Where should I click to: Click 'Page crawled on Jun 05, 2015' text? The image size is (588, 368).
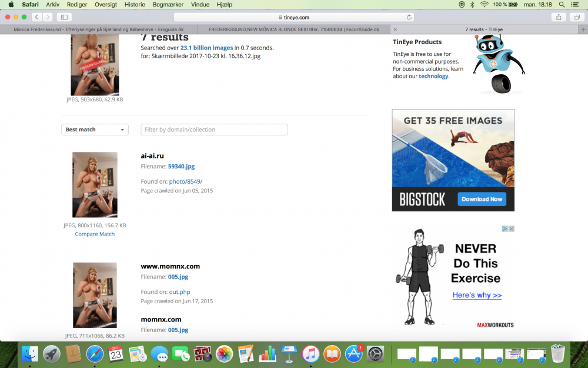(177, 190)
